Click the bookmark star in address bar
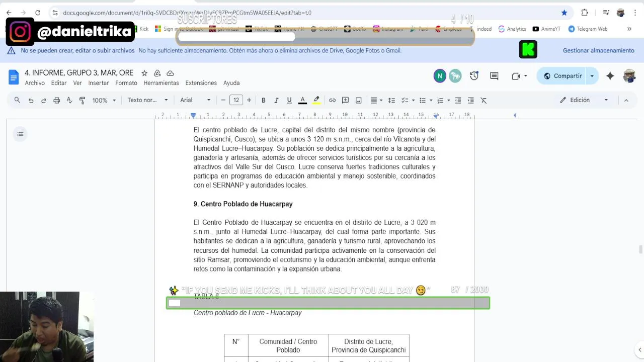This screenshot has height=362, width=644. (564, 13)
